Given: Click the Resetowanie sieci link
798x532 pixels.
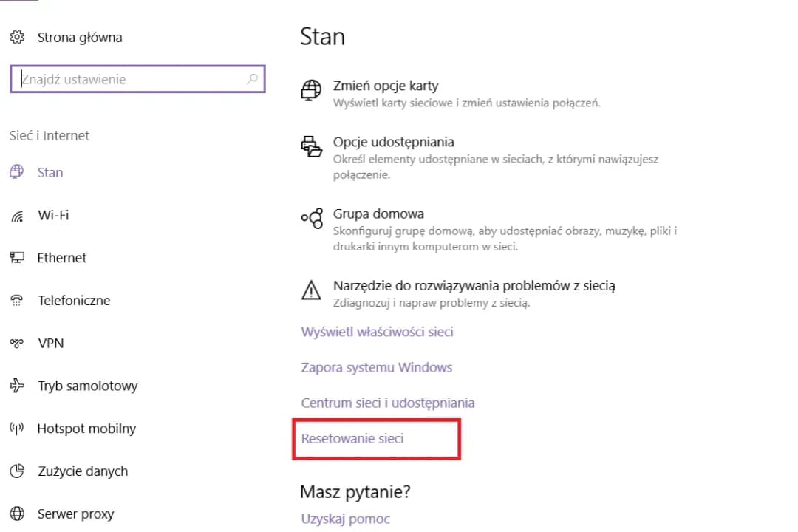Looking at the screenshot, I should [x=352, y=438].
